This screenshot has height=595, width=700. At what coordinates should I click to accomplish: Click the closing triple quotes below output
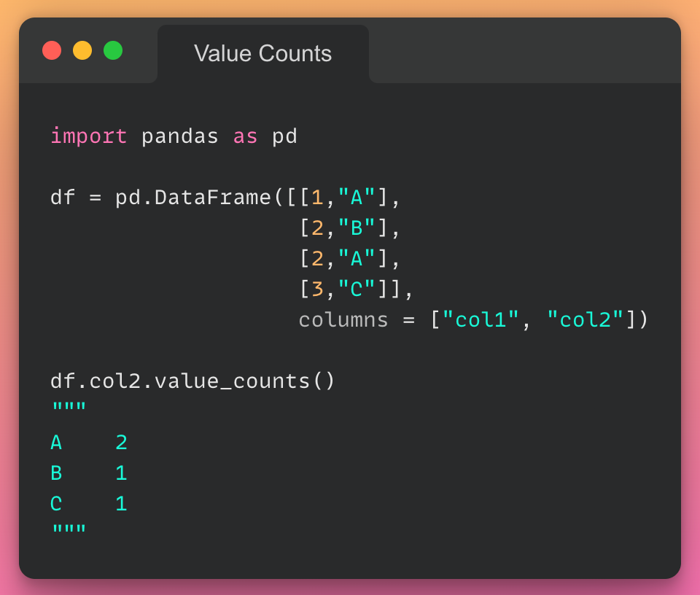point(69,529)
